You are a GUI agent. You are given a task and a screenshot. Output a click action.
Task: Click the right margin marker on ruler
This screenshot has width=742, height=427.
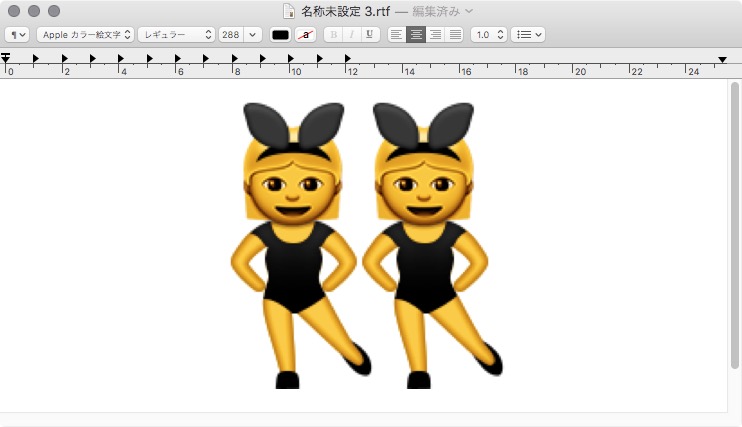[x=722, y=60]
